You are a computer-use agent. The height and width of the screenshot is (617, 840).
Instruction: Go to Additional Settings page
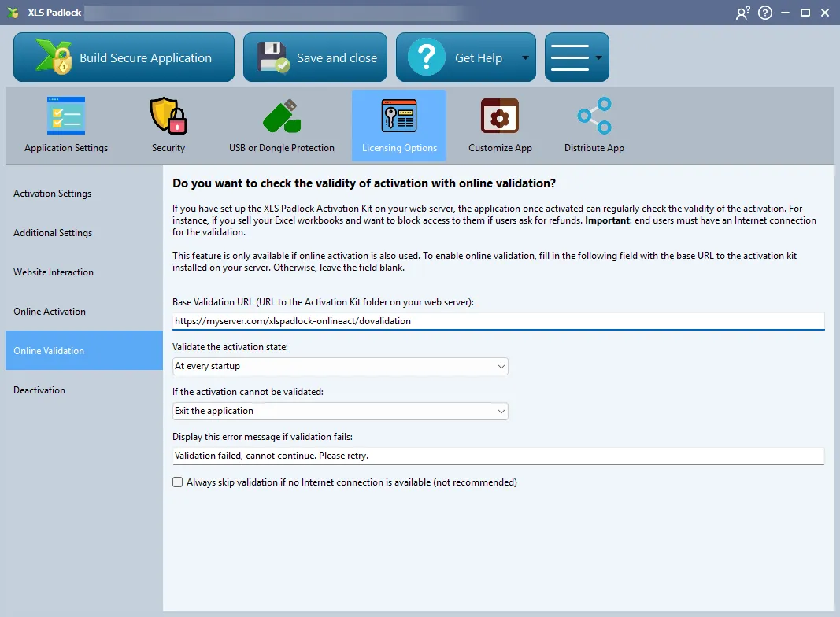point(84,232)
